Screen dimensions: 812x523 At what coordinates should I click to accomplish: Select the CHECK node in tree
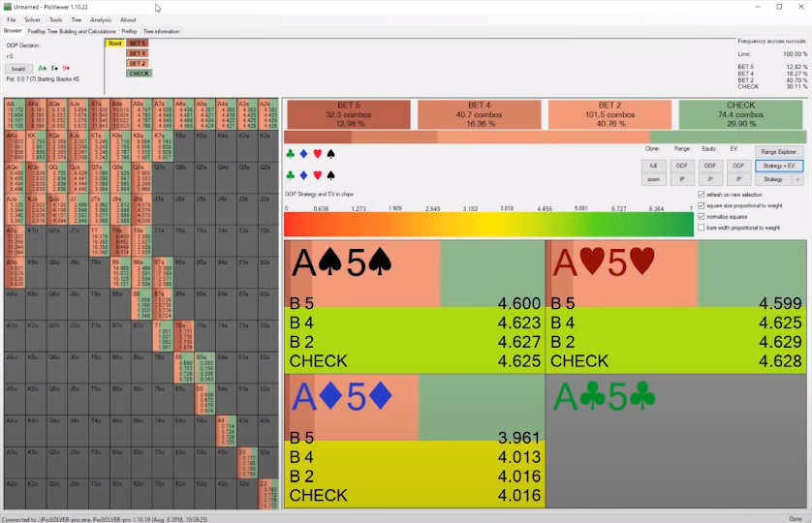(x=139, y=74)
